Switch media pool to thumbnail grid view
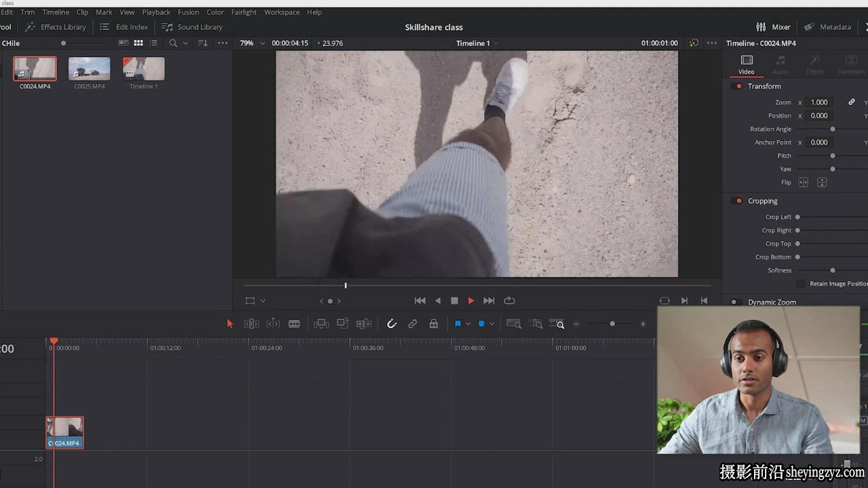 click(138, 43)
